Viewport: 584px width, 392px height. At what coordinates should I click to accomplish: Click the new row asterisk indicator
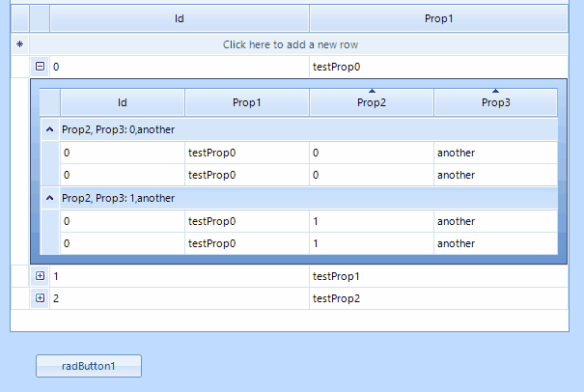coord(19,44)
